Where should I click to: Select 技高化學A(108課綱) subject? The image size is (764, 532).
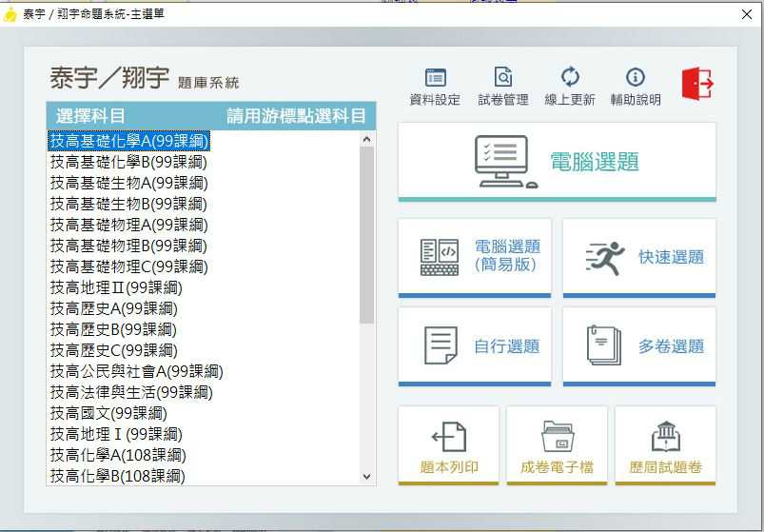118,455
